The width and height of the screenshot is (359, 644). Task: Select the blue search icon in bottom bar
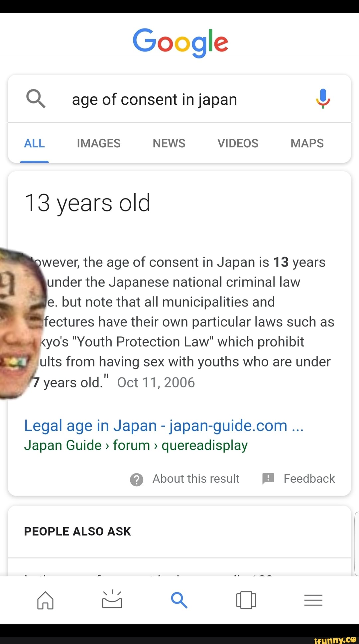pyautogui.click(x=179, y=600)
